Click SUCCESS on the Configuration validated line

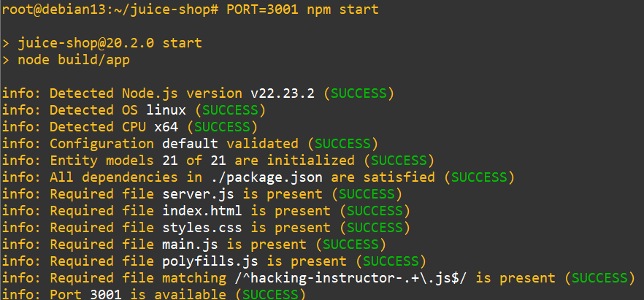click(x=343, y=144)
